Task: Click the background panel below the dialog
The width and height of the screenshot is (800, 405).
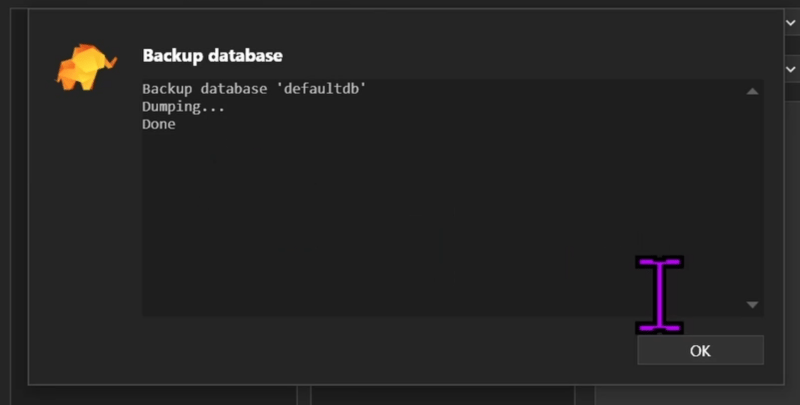Action: point(443,396)
